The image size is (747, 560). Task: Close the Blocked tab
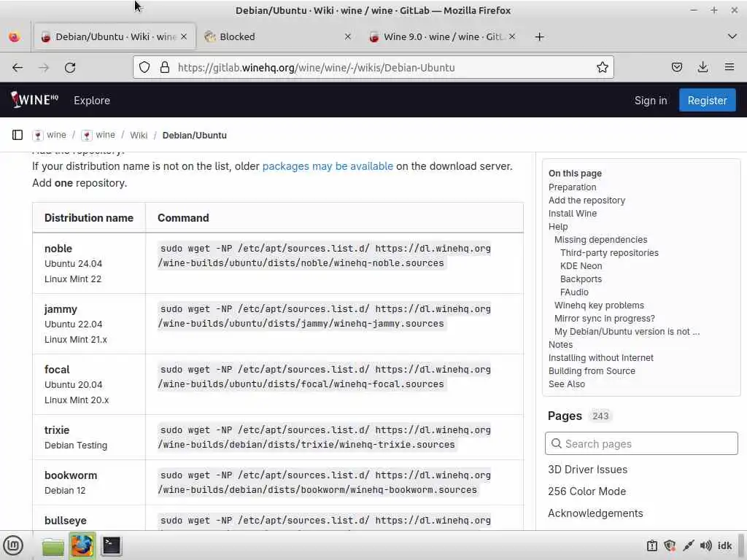click(348, 36)
